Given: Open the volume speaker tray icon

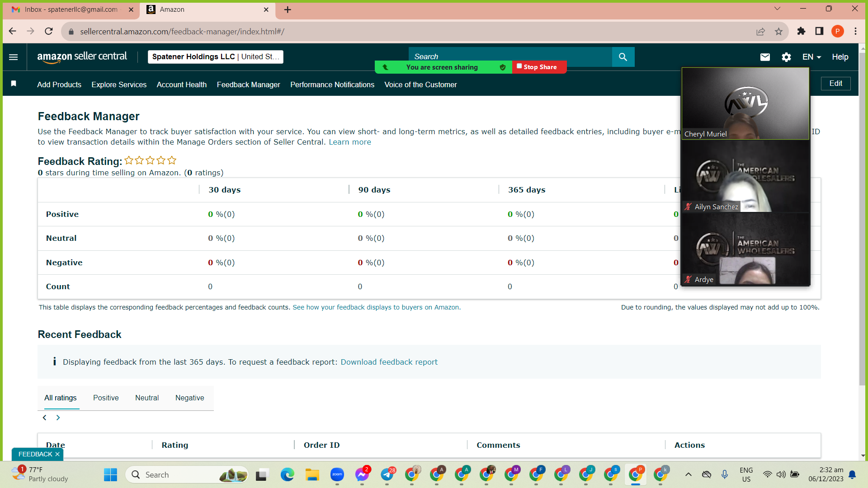Looking at the screenshot, I should (781, 474).
